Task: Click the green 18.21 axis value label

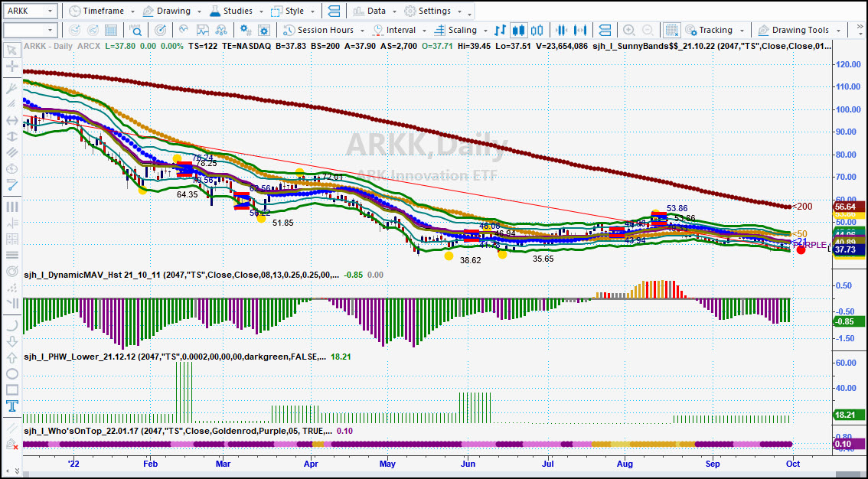Action: click(x=850, y=414)
